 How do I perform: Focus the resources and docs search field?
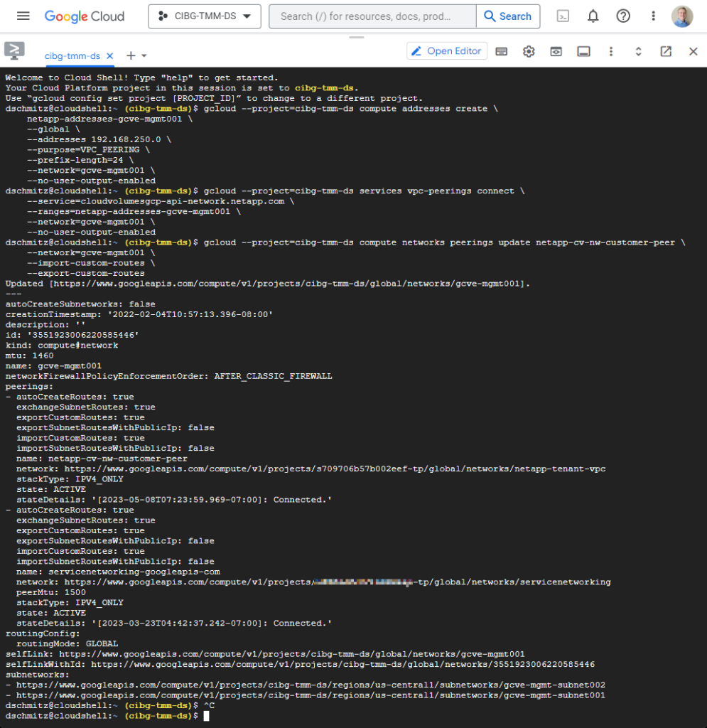coord(372,16)
